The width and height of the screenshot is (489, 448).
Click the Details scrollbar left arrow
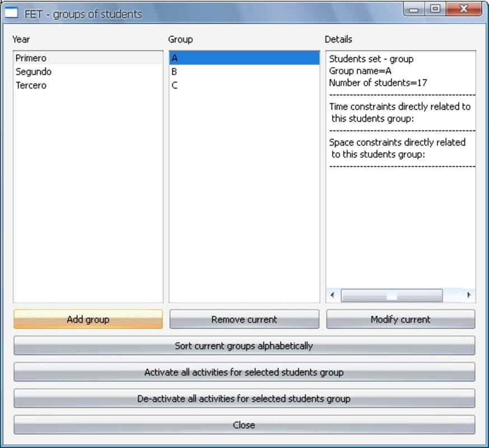(x=332, y=295)
